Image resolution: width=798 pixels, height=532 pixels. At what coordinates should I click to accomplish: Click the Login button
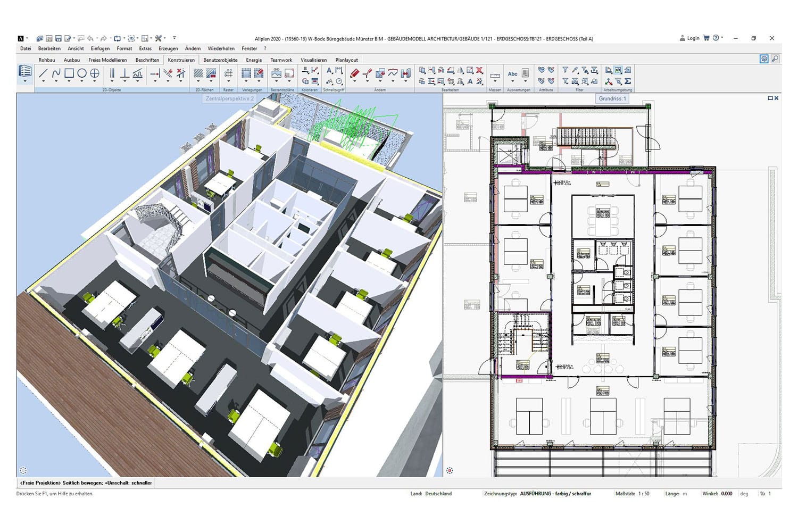point(689,38)
